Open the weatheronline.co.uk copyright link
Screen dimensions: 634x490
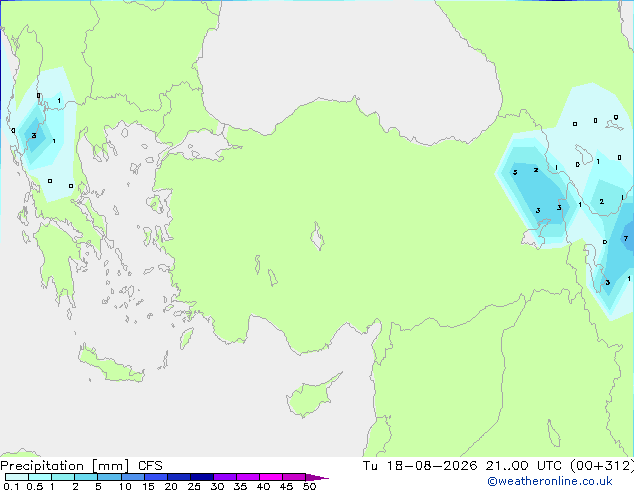click(549, 481)
